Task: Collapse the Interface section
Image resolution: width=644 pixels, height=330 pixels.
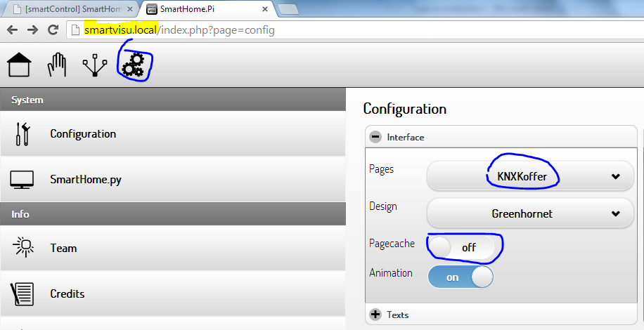Action: pos(501,137)
